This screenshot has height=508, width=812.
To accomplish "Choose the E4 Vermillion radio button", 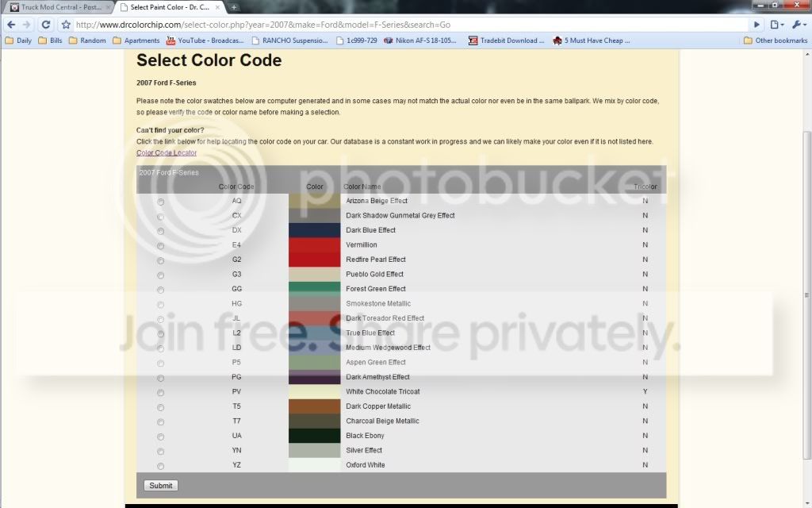I will tap(160, 246).
